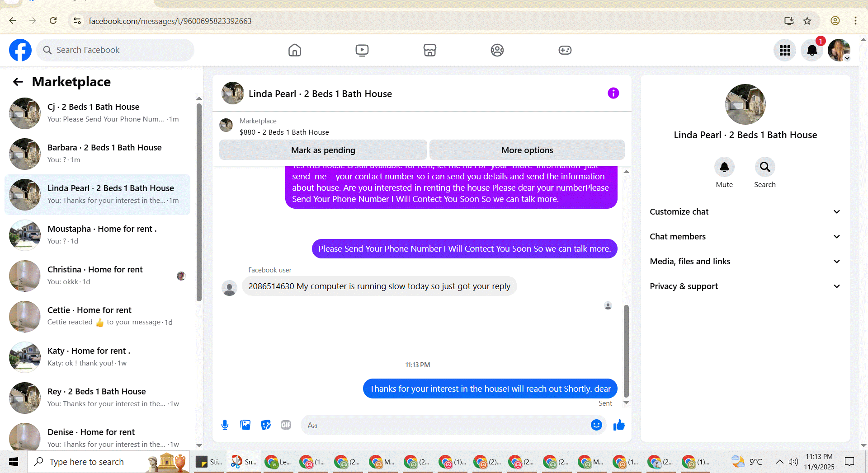Open Sticky Notes taskbar app

[209, 462]
